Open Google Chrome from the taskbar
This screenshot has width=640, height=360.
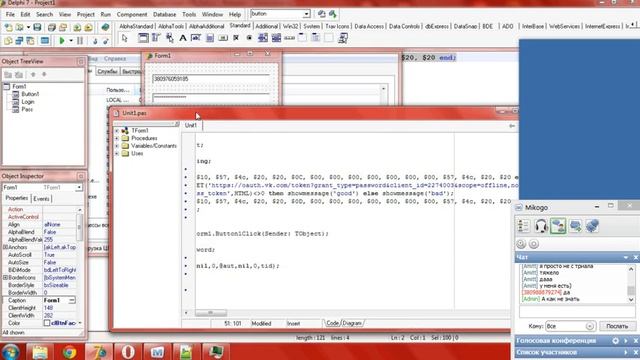point(69,352)
